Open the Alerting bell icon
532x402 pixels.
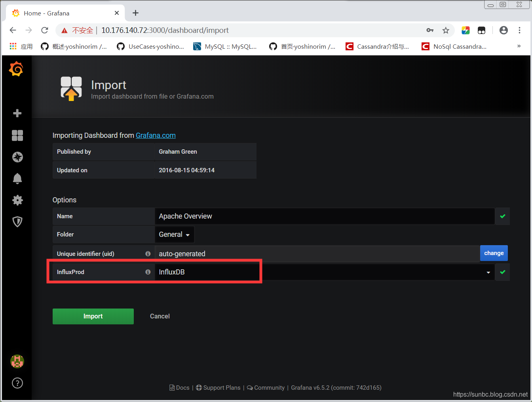click(17, 179)
